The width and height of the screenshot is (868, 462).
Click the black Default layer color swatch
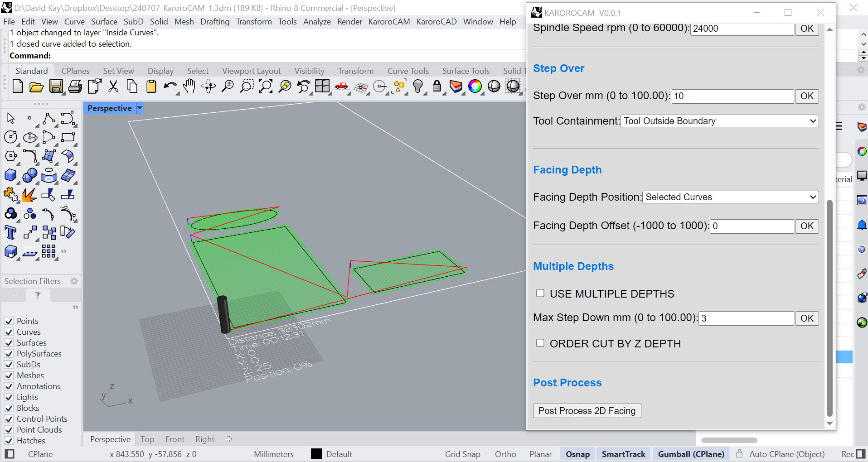click(x=316, y=454)
